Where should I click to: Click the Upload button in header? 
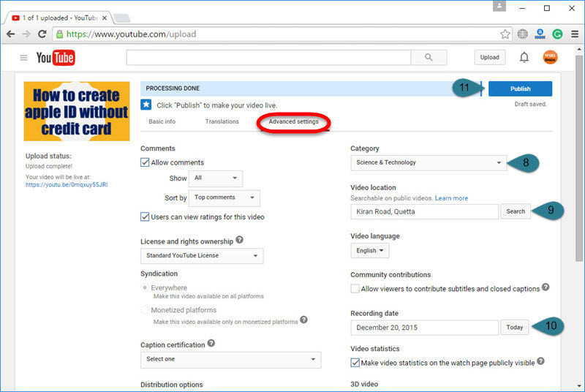pyautogui.click(x=489, y=58)
